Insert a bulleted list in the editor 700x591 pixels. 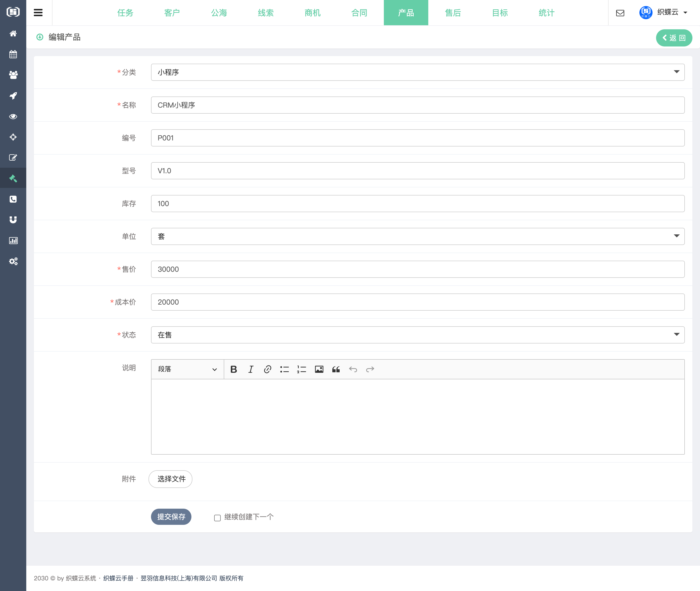pos(284,369)
